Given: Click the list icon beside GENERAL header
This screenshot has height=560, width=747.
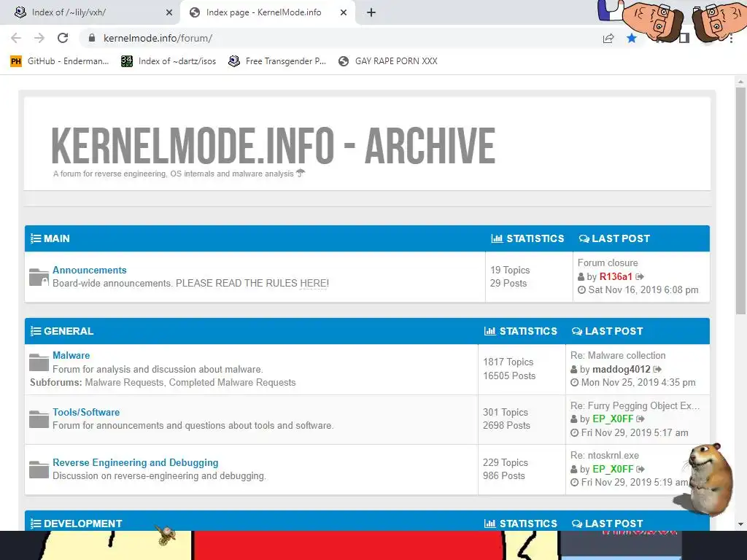Looking at the screenshot, I should tap(36, 331).
